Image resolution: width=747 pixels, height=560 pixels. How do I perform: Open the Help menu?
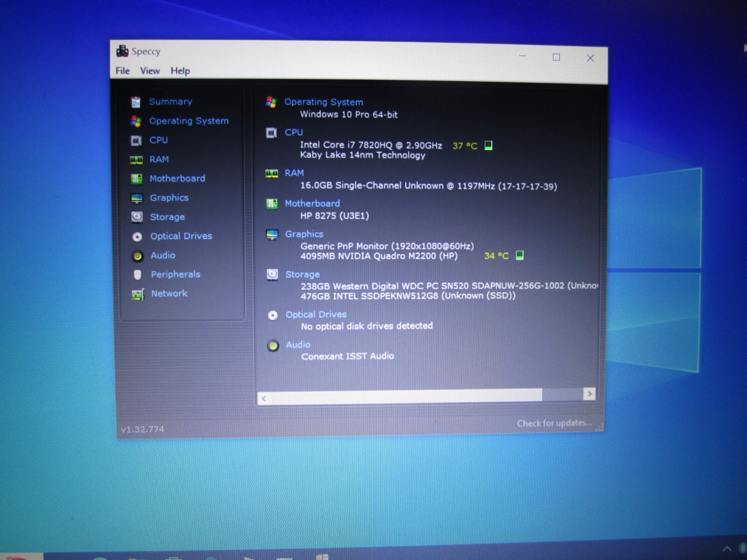coord(180,71)
